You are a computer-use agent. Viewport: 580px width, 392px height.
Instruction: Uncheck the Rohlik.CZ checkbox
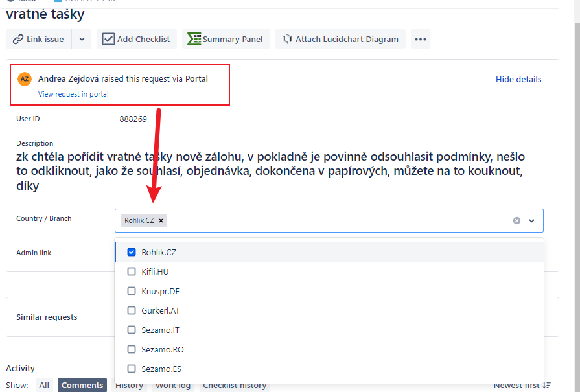[132, 252]
